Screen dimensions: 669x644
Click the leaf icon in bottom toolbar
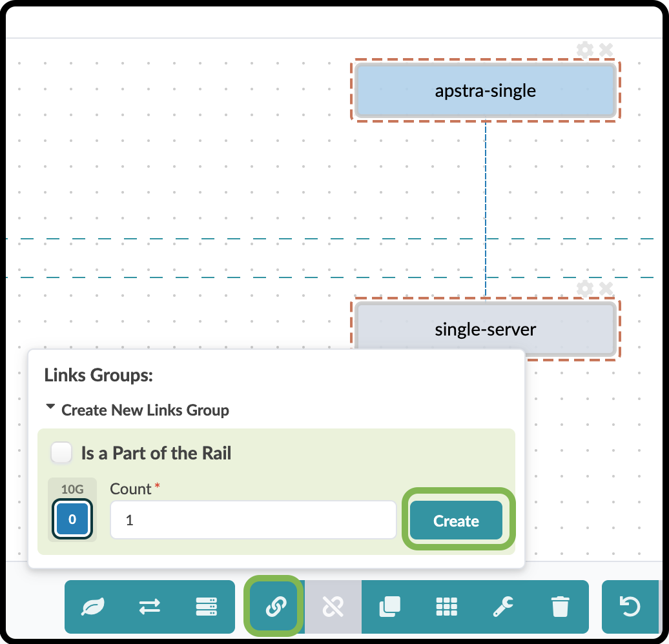click(92, 607)
